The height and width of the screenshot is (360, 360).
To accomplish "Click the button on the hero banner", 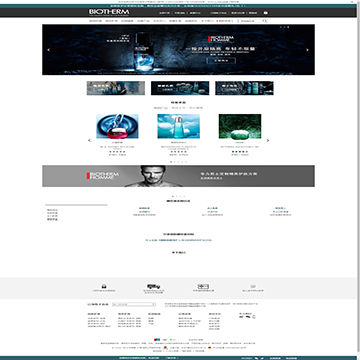I will tap(221, 61).
